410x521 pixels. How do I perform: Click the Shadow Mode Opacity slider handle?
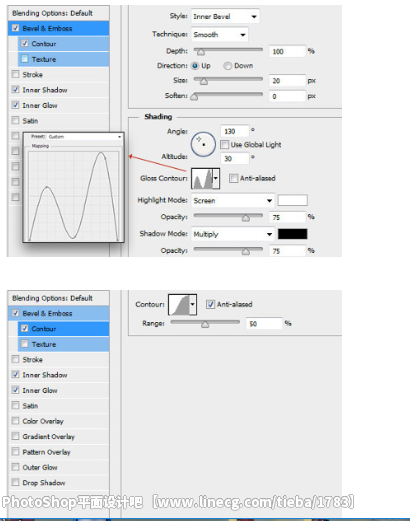[246, 252]
